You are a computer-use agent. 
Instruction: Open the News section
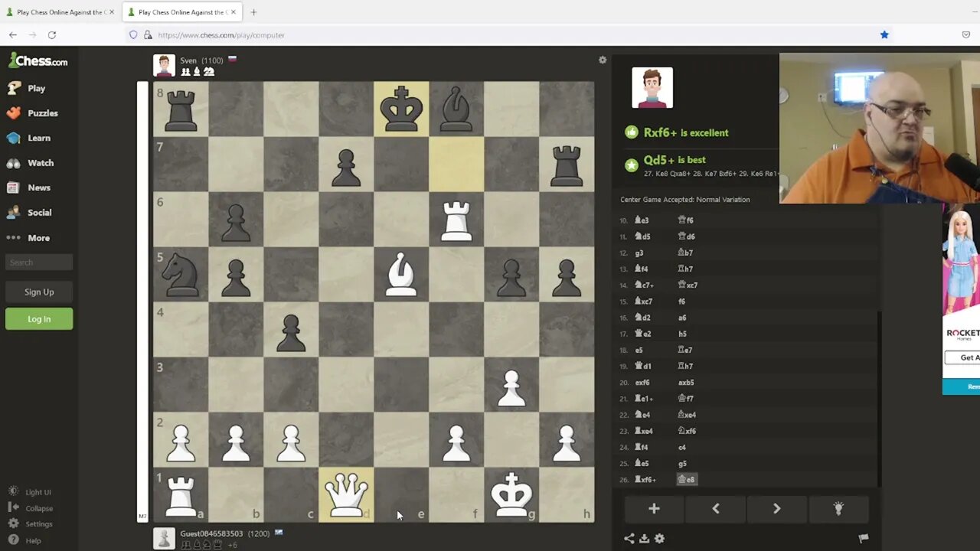pos(29,187)
